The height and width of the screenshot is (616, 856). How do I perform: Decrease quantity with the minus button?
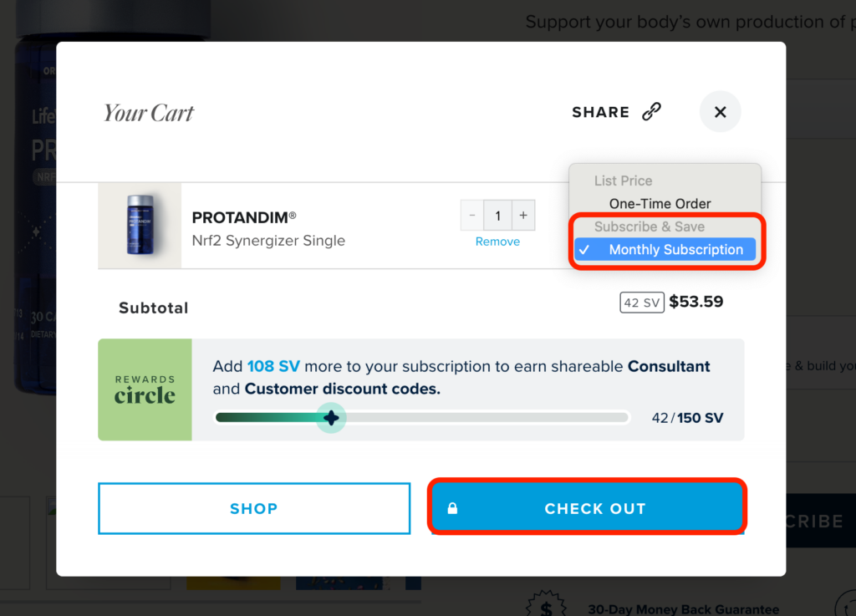[472, 215]
